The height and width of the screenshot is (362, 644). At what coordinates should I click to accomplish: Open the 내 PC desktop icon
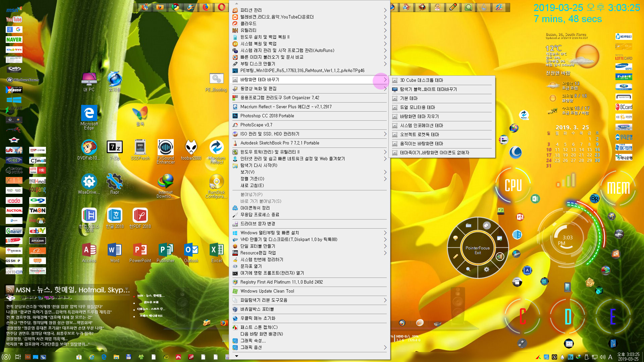pos(89,81)
